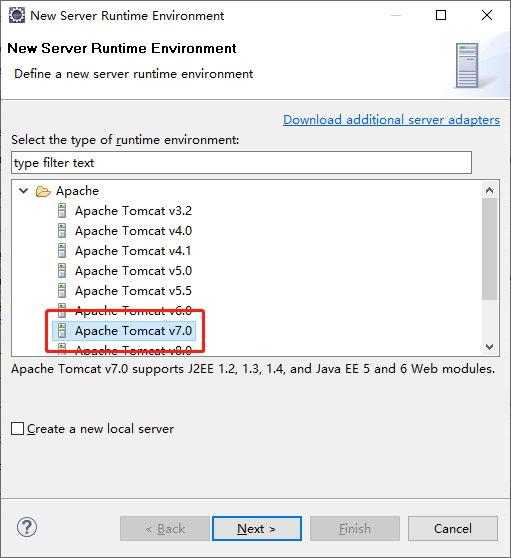Click the Apache folder icon
511x558 pixels.
pos(43,191)
